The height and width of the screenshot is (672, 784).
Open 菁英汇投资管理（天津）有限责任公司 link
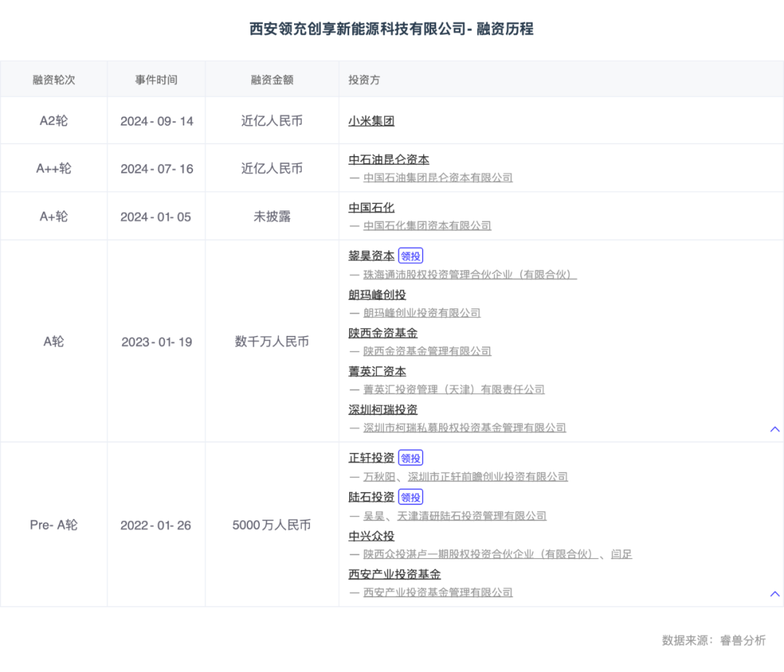pos(454,390)
